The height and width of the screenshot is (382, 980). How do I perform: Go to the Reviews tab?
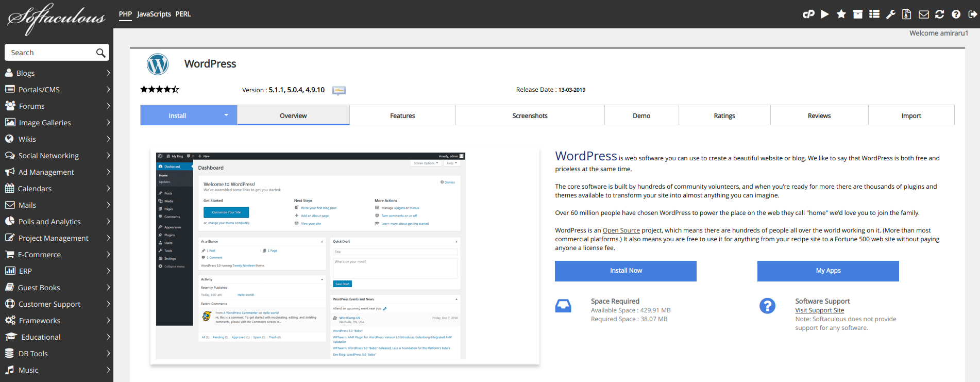[x=819, y=115]
